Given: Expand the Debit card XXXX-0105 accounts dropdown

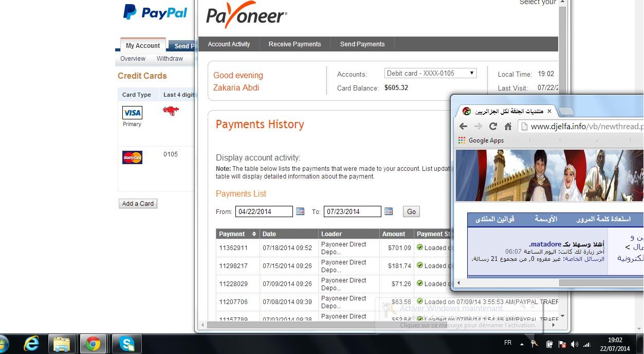Looking at the screenshot, I should [431, 74].
